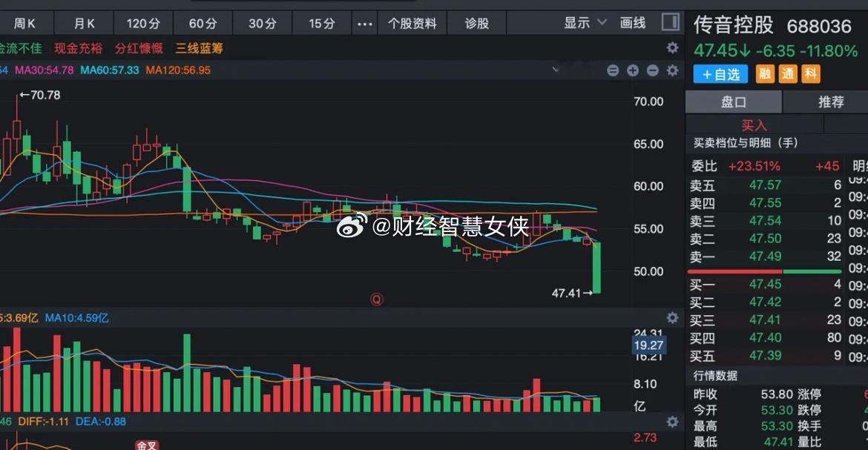The height and width of the screenshot is (450, 868).
Task: Click the buy/sell ratio red-green bar
Action: click(x=764, y=272)
